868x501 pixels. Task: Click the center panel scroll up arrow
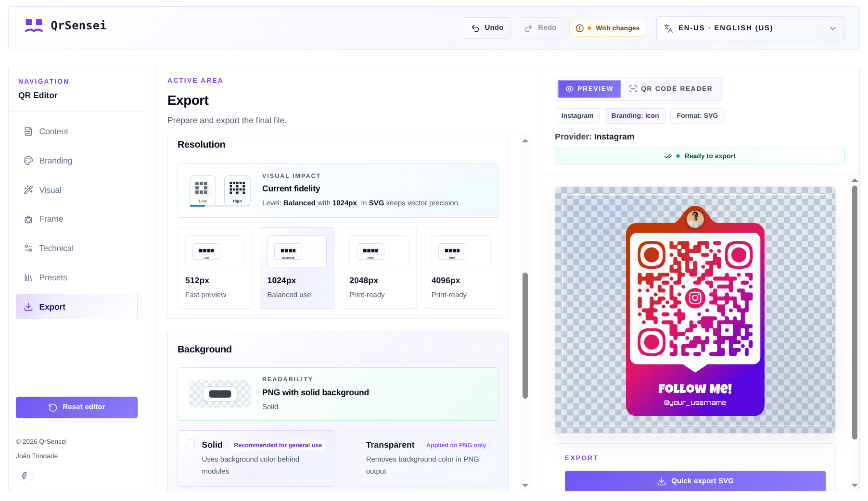525,141
